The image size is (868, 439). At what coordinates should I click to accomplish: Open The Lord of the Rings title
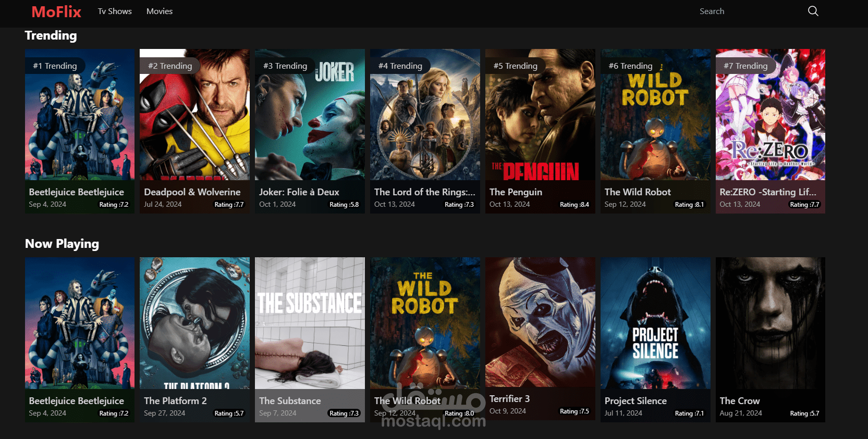point(425,192)
